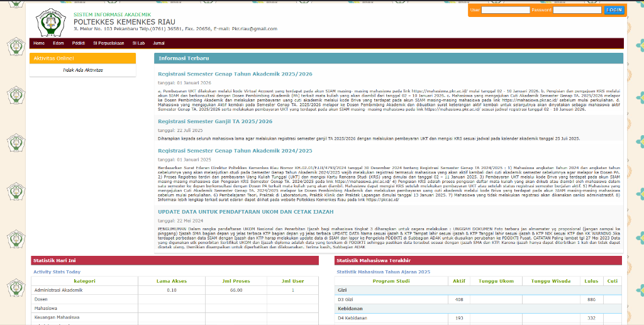Click the '332' Lulus value

tap(591, 318)
